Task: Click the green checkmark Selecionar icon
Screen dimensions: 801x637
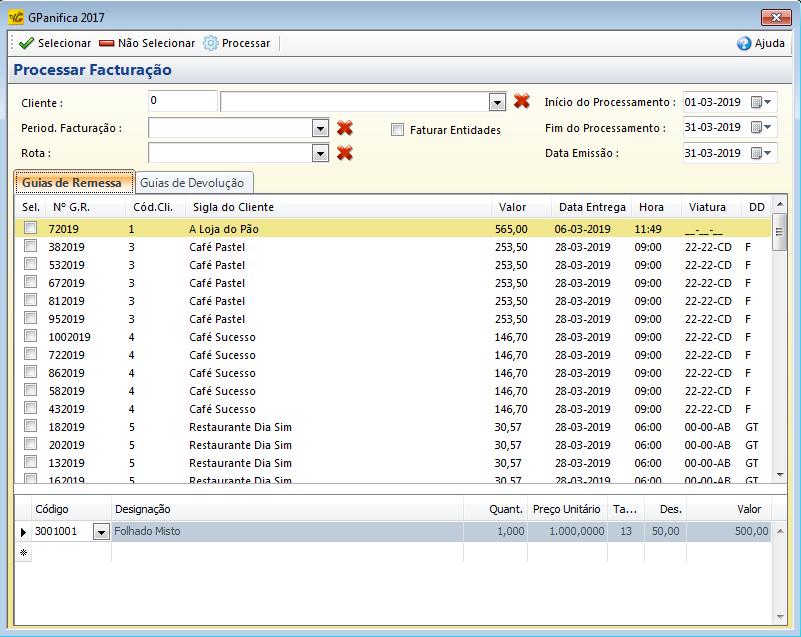Action: coord(26,43)
